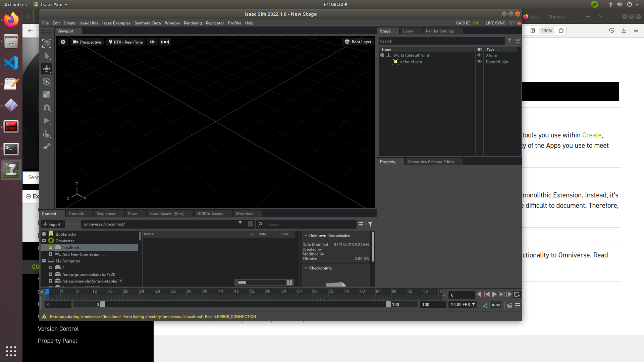Switch to the Console tab
Screen dimensions: 644x362
point(76,214)
